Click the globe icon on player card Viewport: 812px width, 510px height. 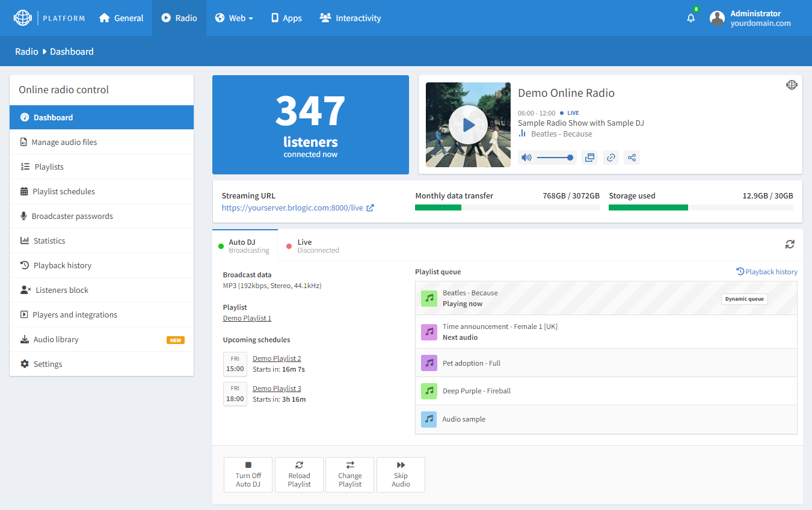[x=792, y=85]
